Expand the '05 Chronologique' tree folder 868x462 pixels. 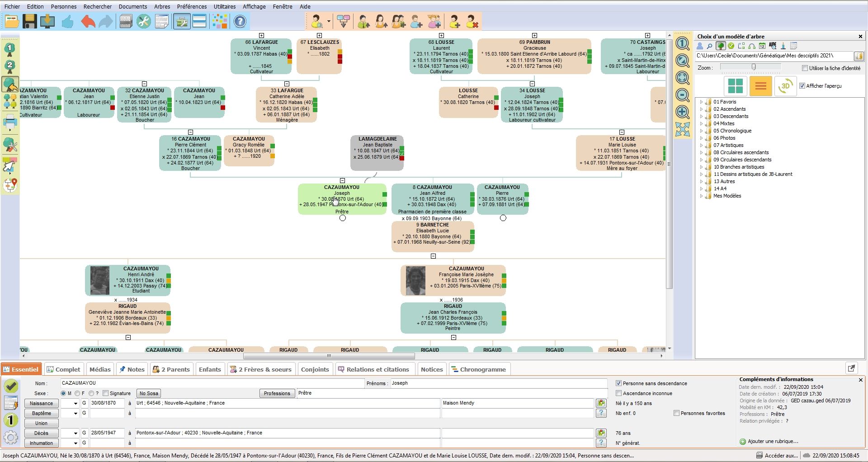(x=701, y=131)
